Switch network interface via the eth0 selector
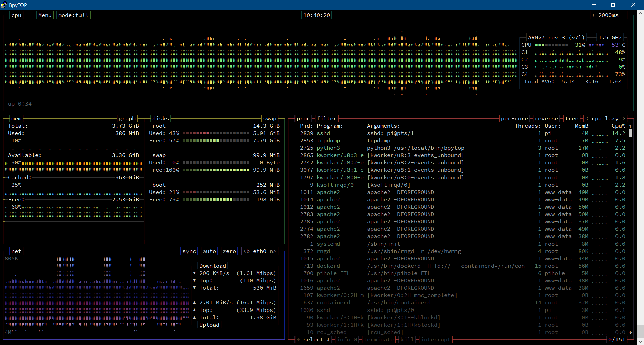Screen dimensions: 644x345 point(260,251)
